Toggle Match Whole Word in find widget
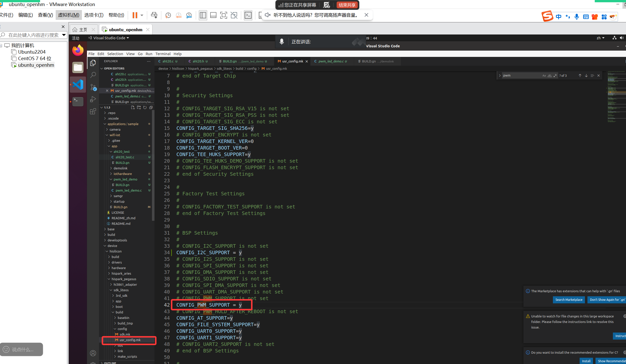 (x=549, y=76)
